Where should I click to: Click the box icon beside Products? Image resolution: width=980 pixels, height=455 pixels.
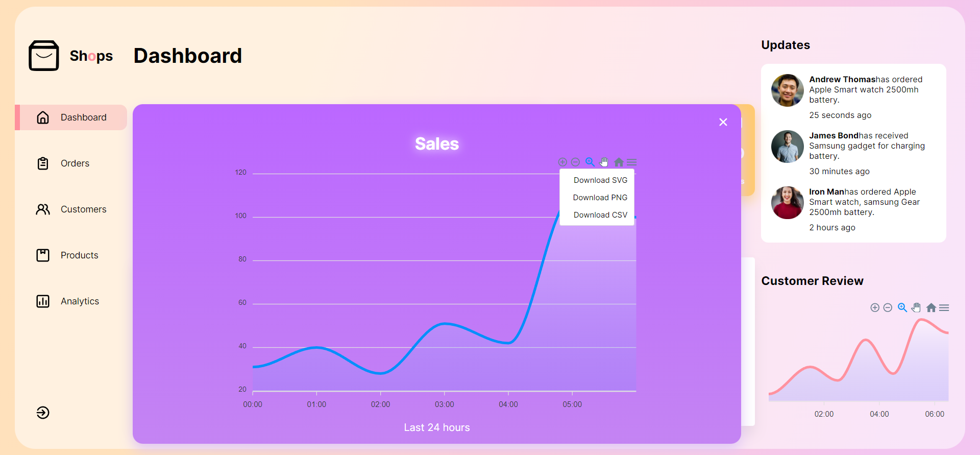pyautogui.click(x=43, y=255)
